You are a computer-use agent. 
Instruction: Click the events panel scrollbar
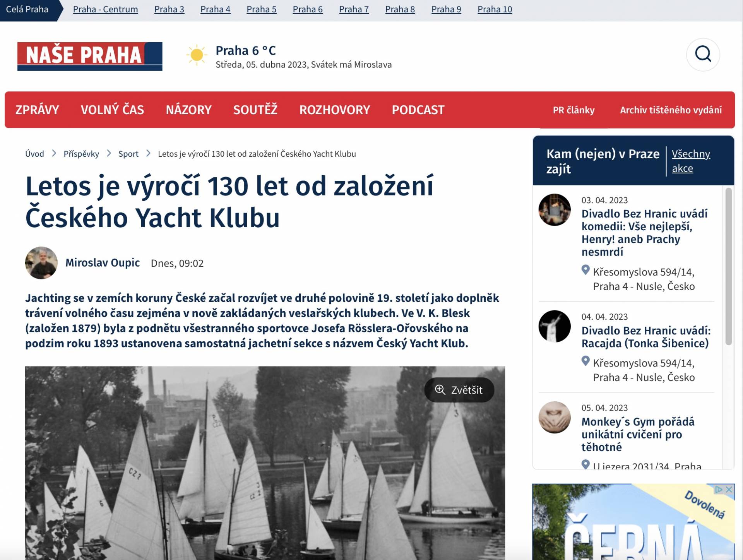point(728,266)
